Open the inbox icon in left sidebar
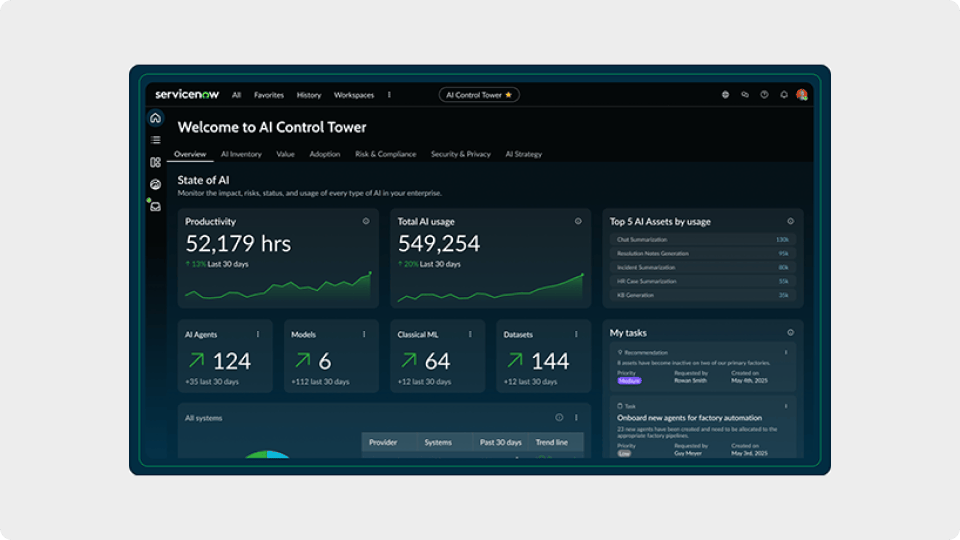 (x=155, y=207)
